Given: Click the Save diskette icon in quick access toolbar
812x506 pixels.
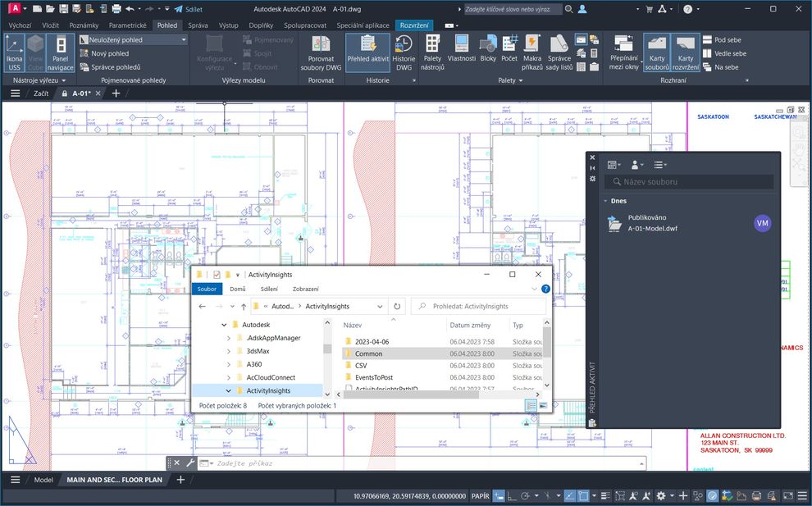Looking at the screenshot, I should click(x=64, y=9).
